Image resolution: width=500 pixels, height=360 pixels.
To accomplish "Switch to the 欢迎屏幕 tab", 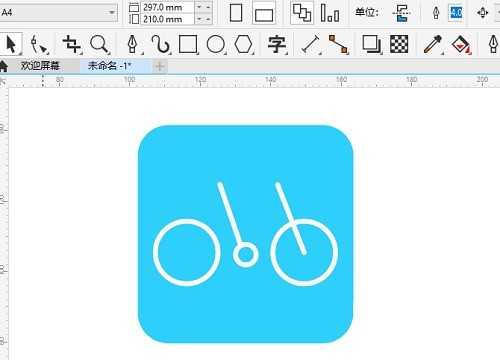I will click(40, 66).
